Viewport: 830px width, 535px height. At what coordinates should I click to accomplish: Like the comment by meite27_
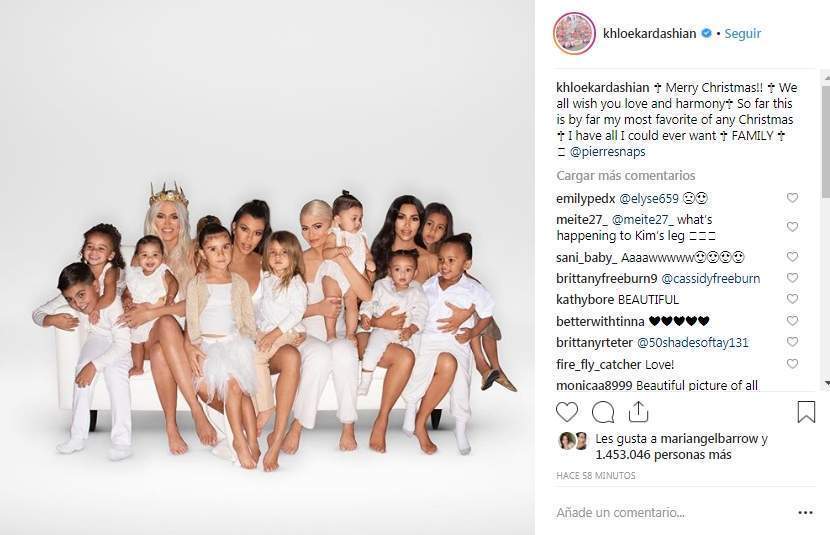[792, 227]
